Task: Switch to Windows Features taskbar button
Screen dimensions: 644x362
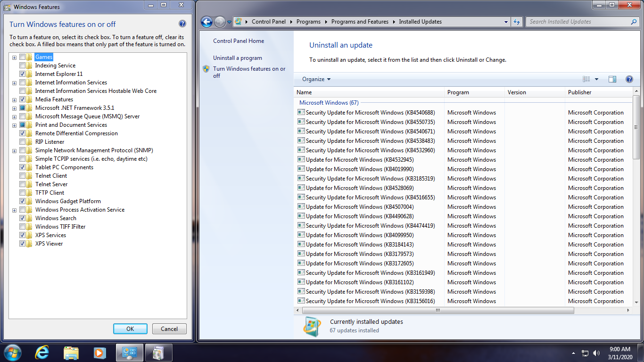Action: pyautogui.click(x=159, y=353)
